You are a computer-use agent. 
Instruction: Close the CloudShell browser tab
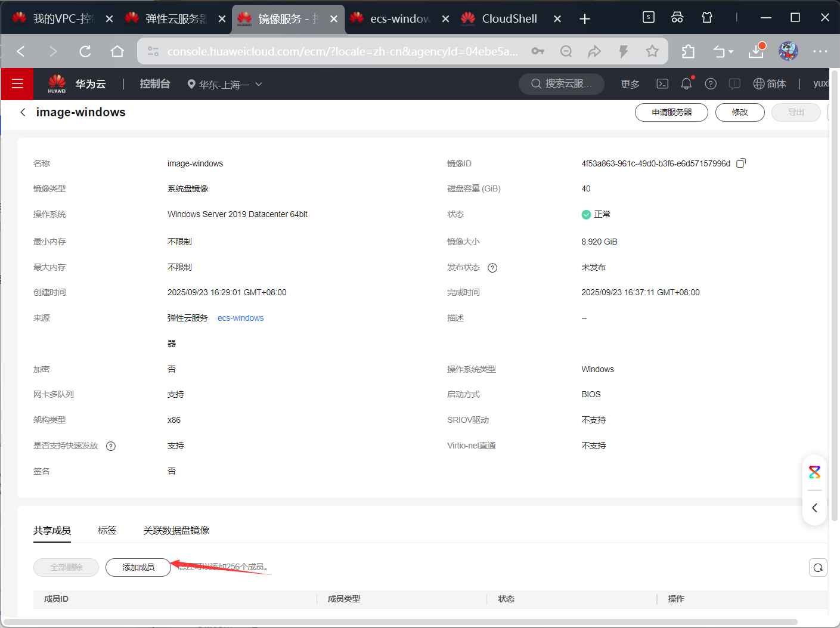557,19
